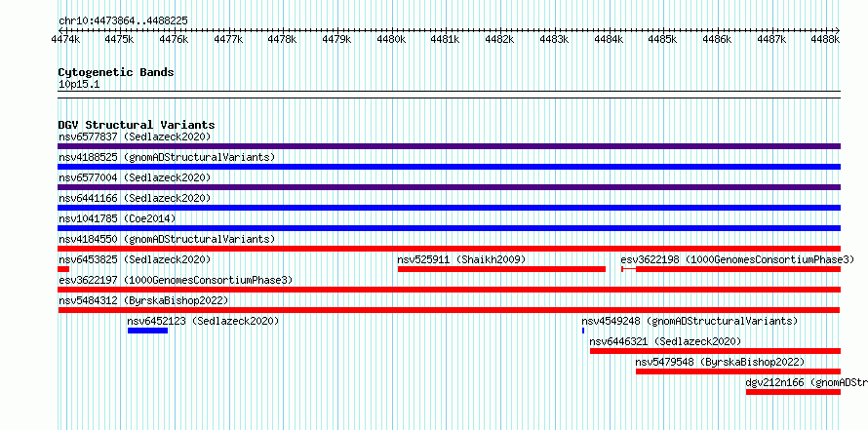Click the chr10:4473864..4488225 region label
The image size is (868, 430).
[x=123, y=21]
